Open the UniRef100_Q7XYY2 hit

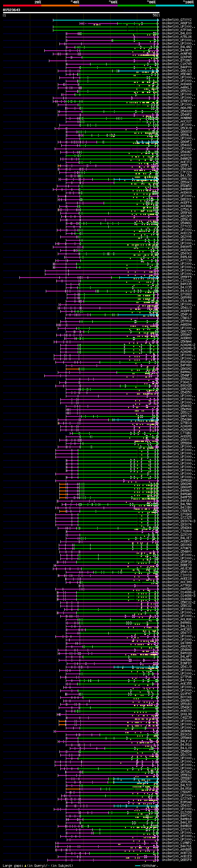[x=177, y=20]
